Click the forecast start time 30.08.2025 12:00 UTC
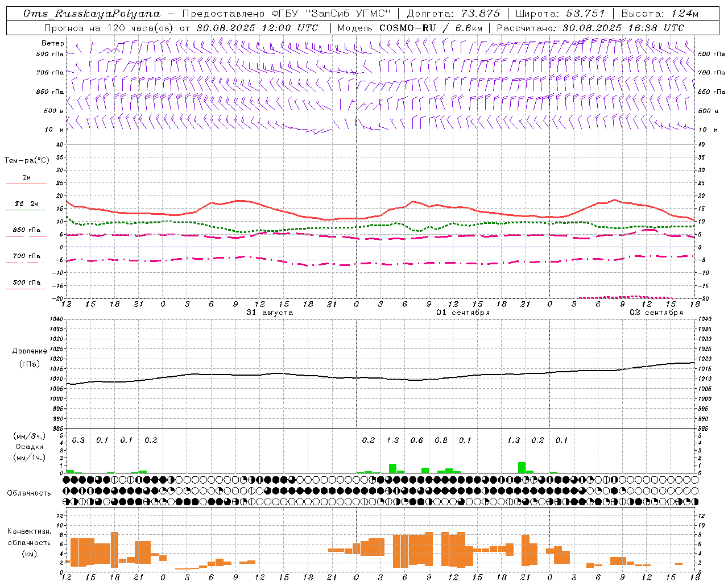 (x=257, y=28)
